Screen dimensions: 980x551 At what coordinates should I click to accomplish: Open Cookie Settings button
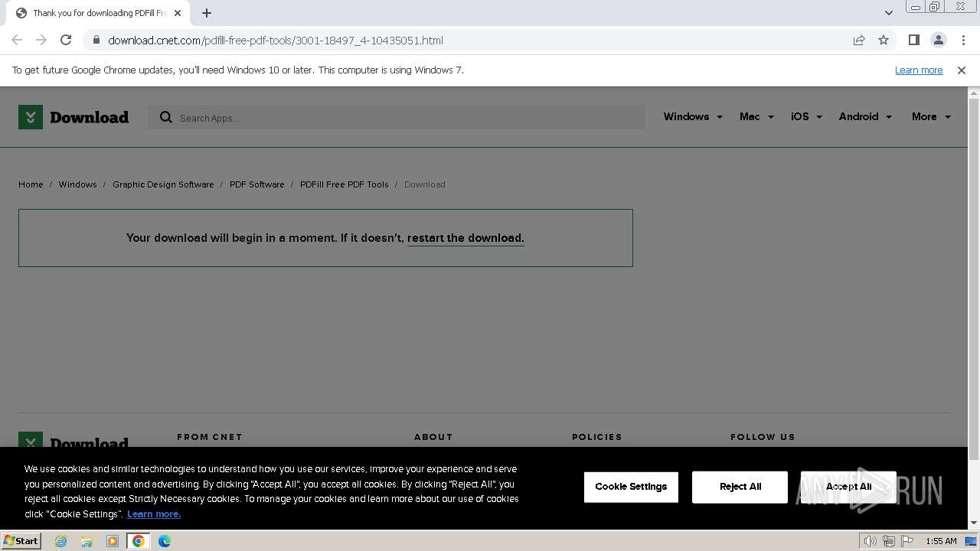[x=631, y=487]
